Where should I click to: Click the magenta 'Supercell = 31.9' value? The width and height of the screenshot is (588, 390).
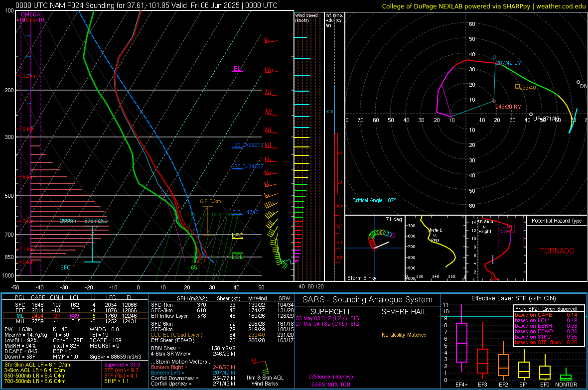[x=122, y=365]
